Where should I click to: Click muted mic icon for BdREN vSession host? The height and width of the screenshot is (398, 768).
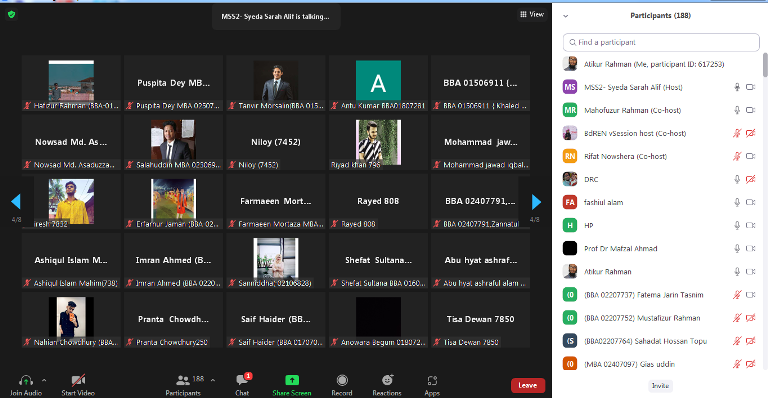737,133
